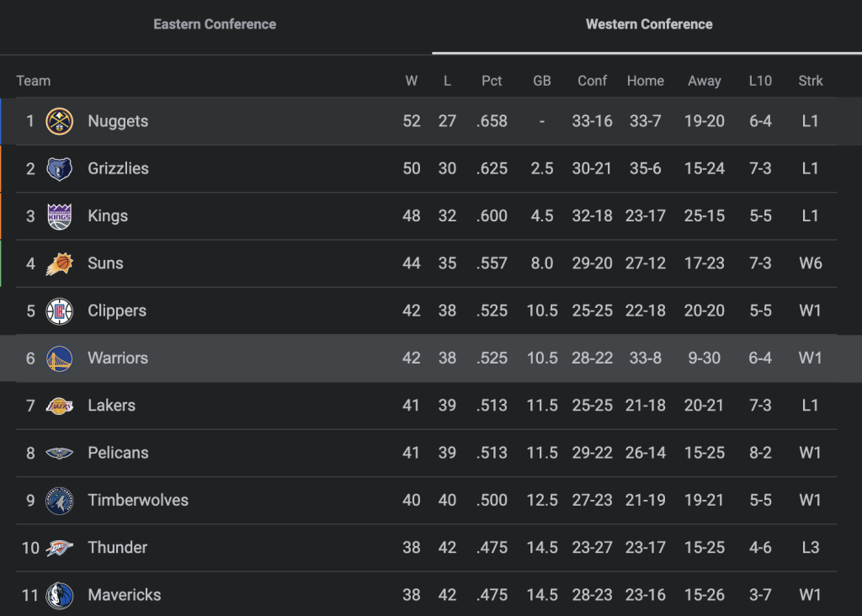Select the Thunder team logo
This screenshot has height=616, width=862.
click(60, 548)
